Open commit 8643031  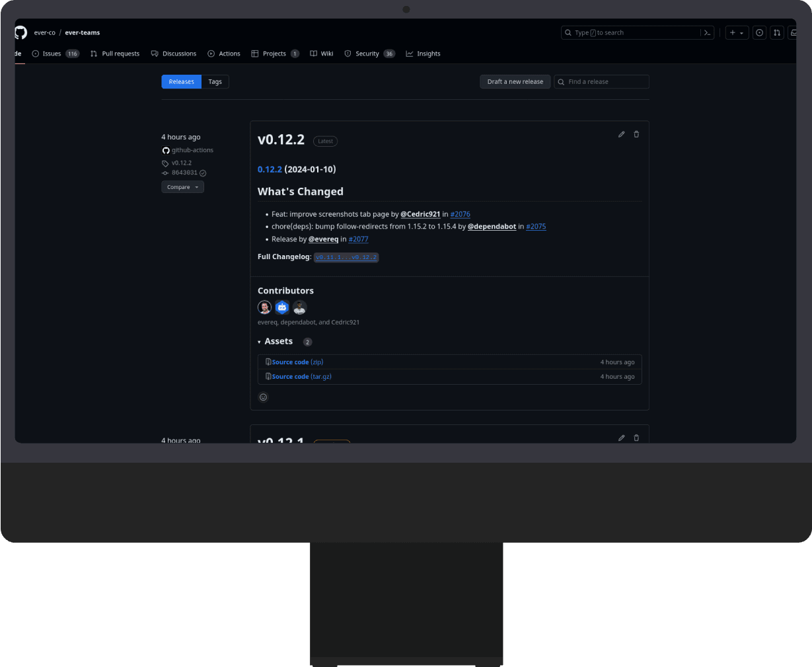pos(184,173)
